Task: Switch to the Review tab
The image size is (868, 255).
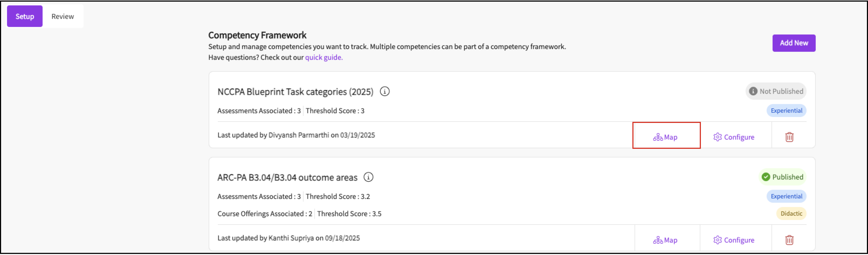Action: pos(63,16)
